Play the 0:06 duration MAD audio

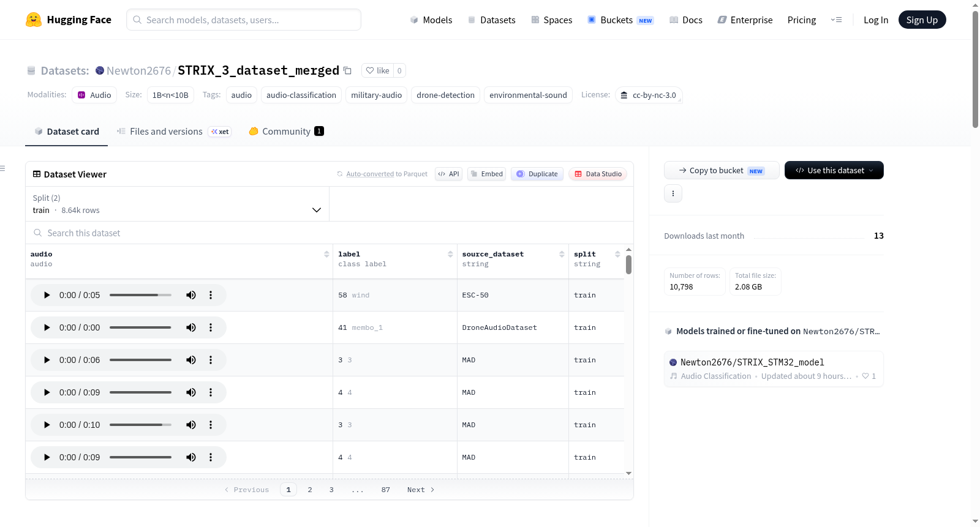pyautogui.click(x=47, y=360)
